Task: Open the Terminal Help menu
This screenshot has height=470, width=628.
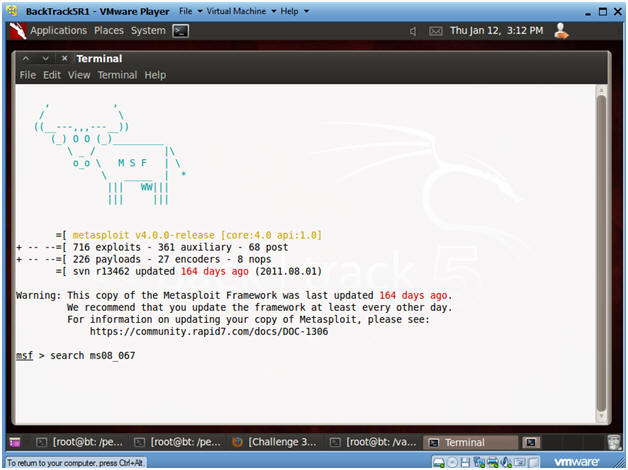Action: 155,75
